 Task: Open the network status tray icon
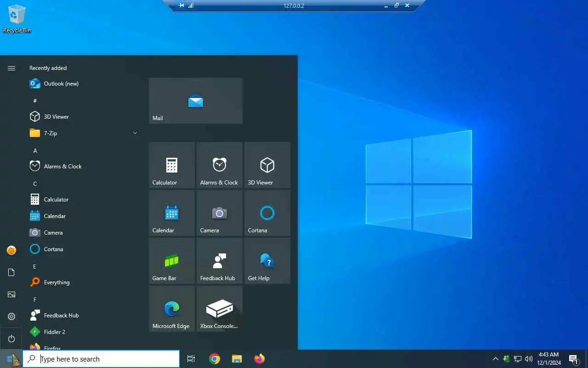click(518, 359)
